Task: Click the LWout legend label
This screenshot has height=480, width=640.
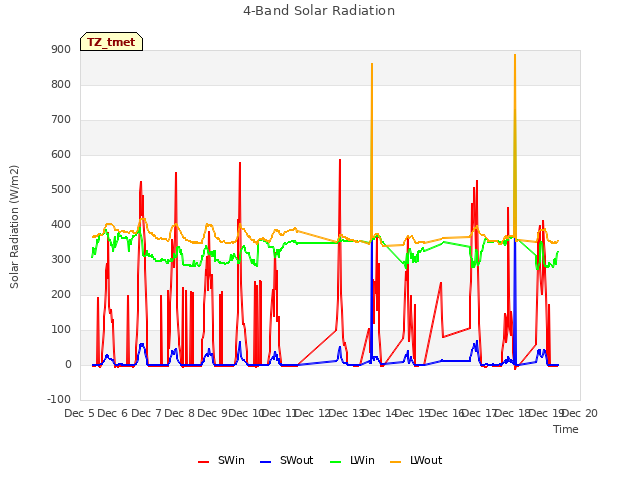Action: [426, 460]
